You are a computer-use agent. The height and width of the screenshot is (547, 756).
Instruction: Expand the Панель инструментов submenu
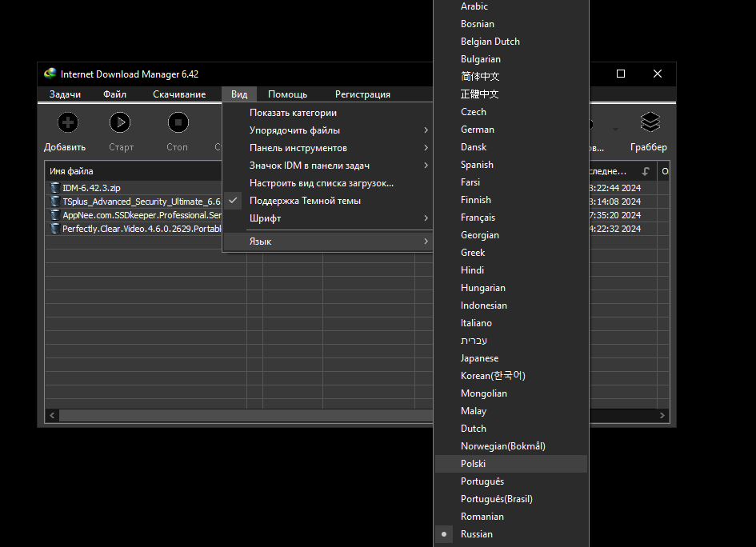point(328,148)
